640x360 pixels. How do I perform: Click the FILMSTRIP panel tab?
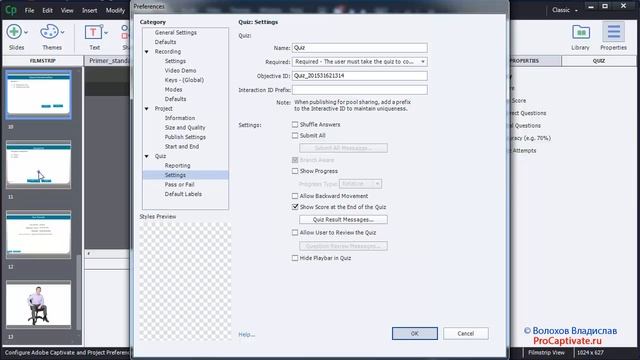point(42,61)
